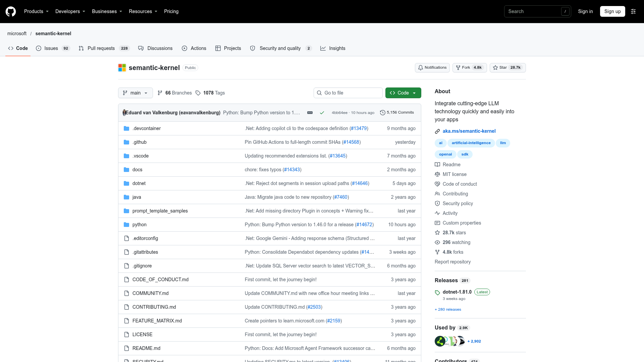Click the ellipsis icon to expand commit message

coord(310,113)
